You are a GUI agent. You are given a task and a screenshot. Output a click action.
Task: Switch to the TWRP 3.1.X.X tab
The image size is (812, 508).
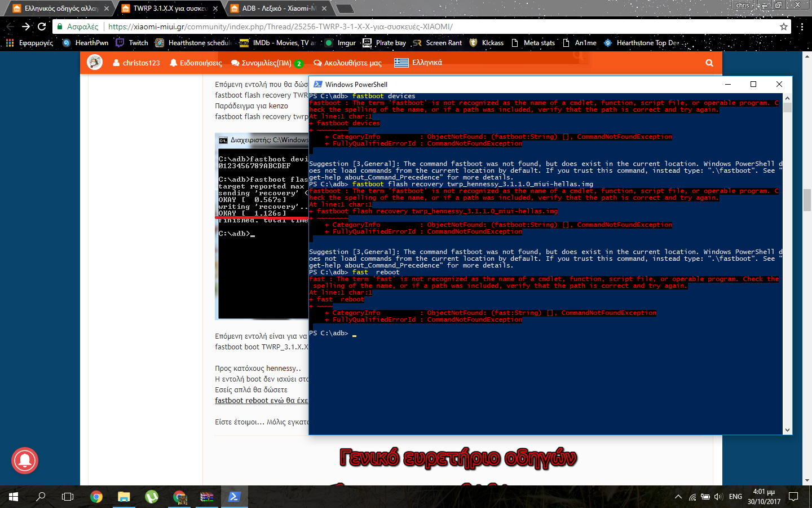pyautogui.click(x=170, y=8)
